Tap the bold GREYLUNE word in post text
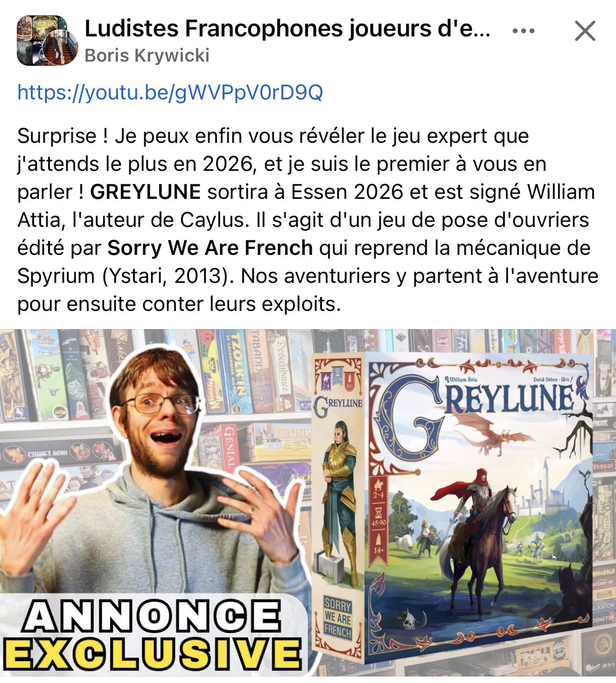The image size is (616, 683). click(145, 192)
